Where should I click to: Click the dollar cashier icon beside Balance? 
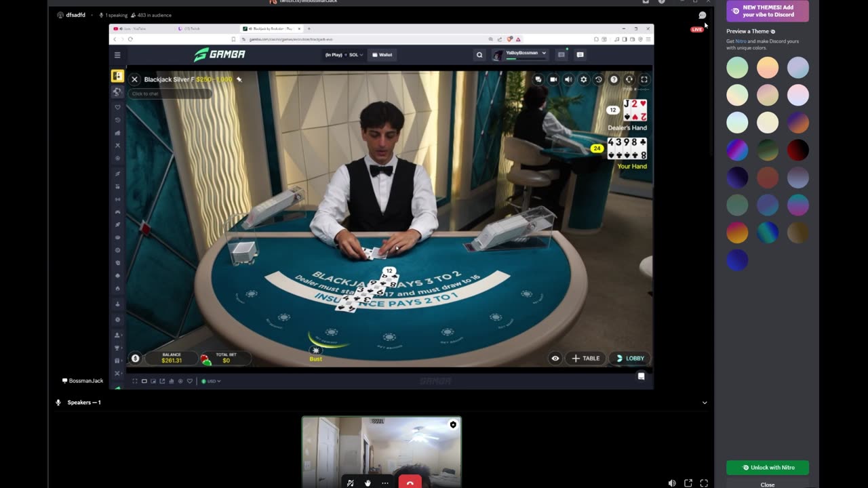point(135,359)
